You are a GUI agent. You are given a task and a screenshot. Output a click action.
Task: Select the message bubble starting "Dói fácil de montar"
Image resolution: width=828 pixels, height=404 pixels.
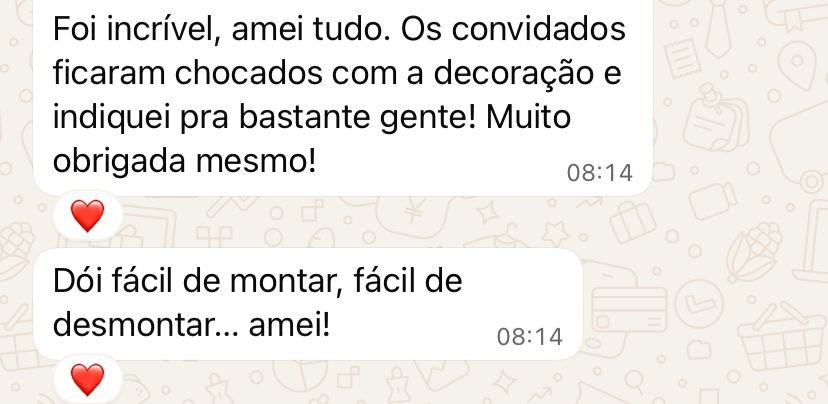click(x=308, y=304)
